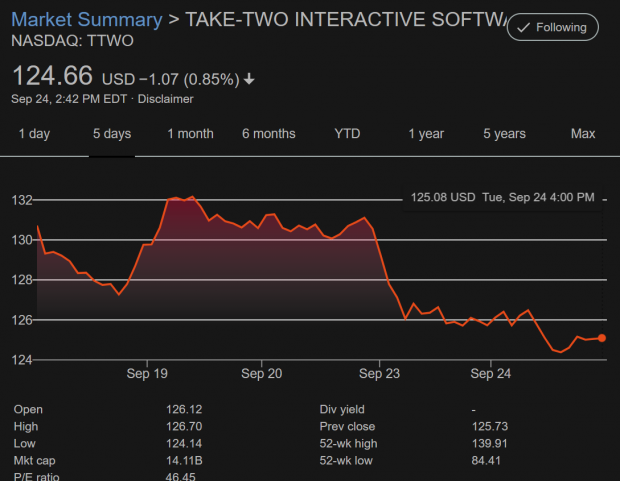Click the 128 y-axis label
The height and width of the screenshot is (481, 620).
[x=22, y=280]
